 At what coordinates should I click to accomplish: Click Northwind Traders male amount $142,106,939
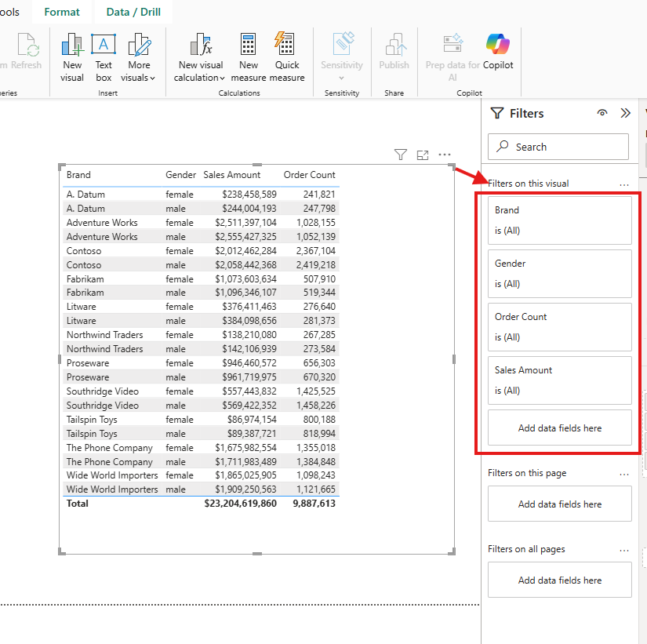(x=249, y=349)
